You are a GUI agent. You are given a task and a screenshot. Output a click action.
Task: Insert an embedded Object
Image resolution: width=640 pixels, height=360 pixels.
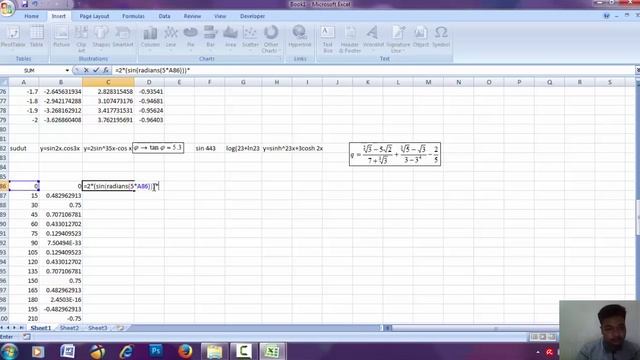point(421,37)
